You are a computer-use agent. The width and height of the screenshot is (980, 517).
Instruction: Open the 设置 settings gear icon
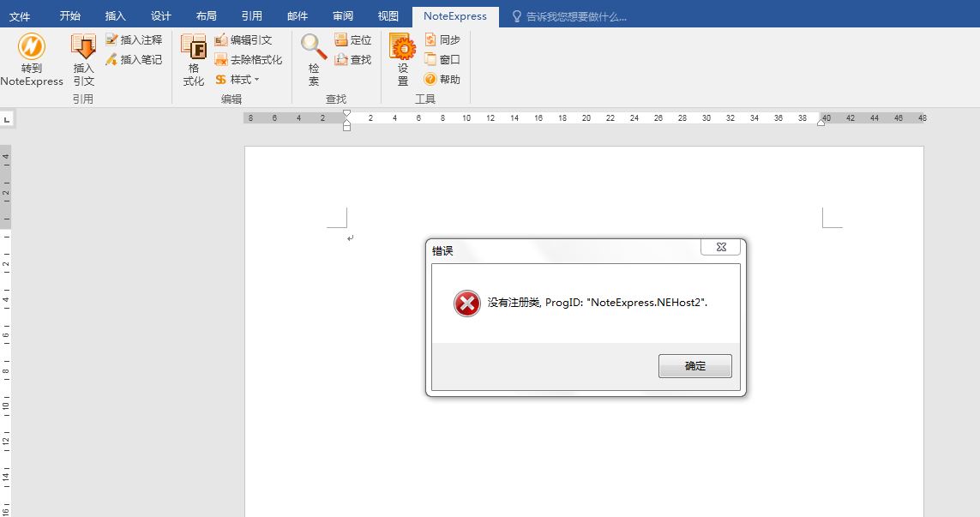point(402,60)
